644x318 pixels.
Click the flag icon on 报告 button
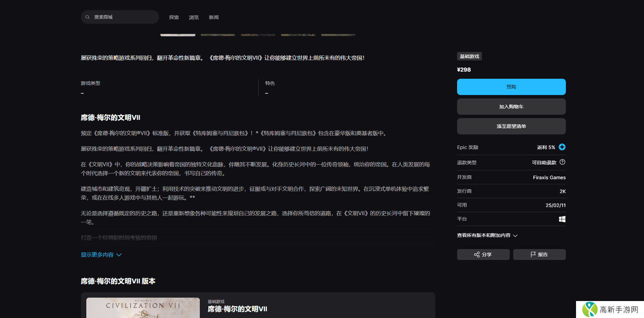point(533,255)
